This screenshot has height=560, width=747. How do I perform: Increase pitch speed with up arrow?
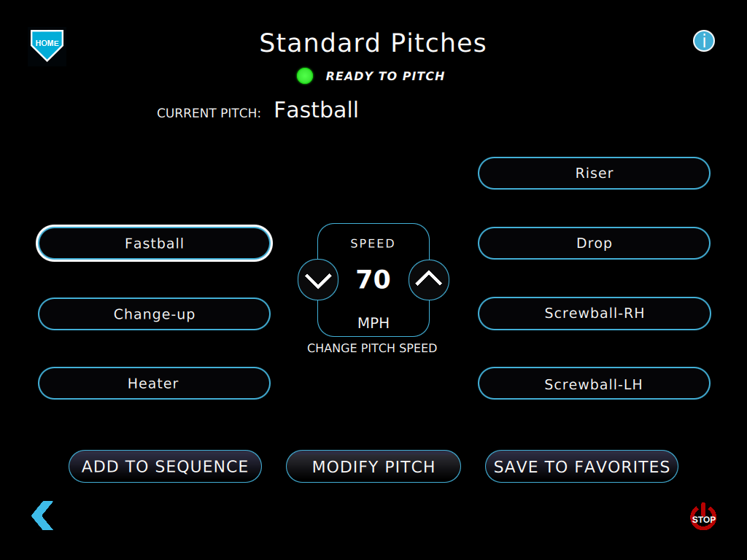429,280
